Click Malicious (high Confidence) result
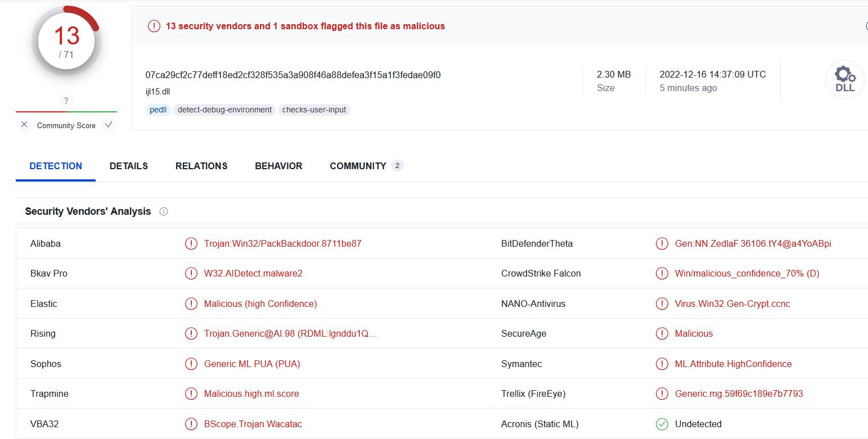The height and width of the screenshot is (439, 868). (260, 304)
